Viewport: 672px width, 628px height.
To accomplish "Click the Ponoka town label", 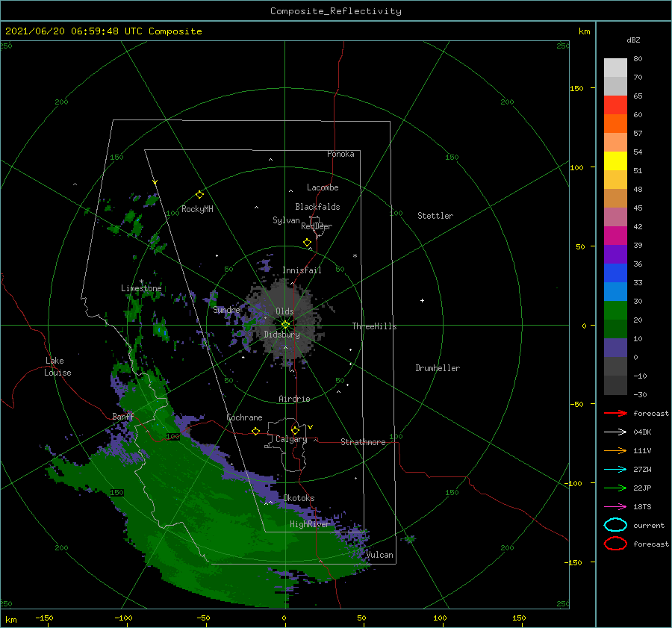I will 340,154.
